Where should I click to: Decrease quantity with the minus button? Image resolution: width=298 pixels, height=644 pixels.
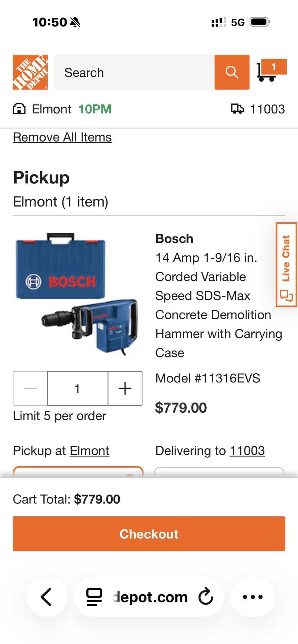click(30, 388)
